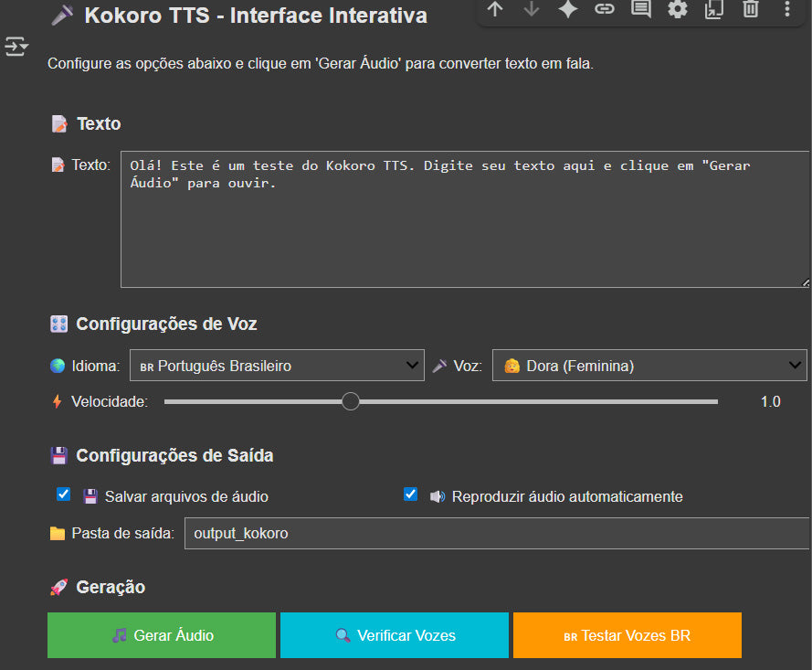Viewport: 812px width, 670px height.
Task: Open the Gemini AI sparkle tool
Action: tap(568, 9)
